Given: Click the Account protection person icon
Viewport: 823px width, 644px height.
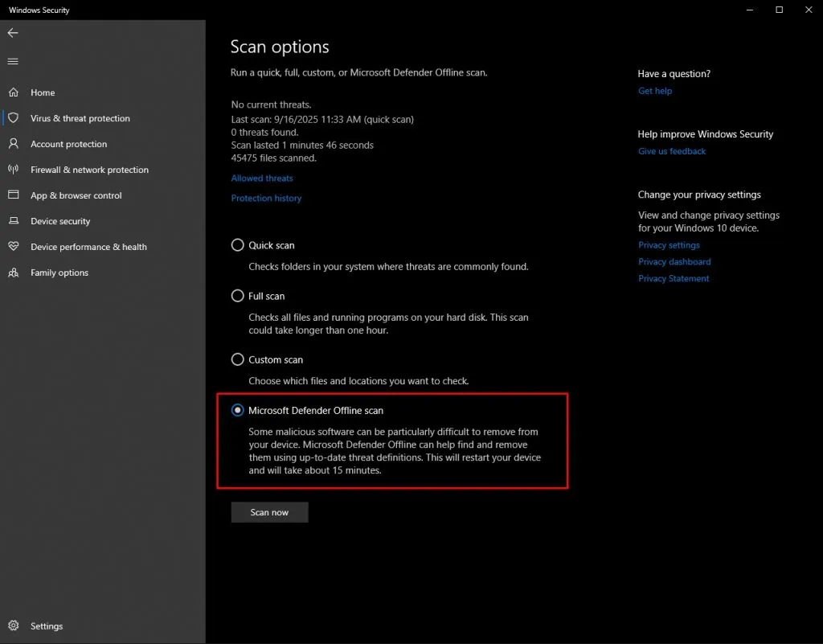Looking at the screenshot, I should pyautogui.click(x=13, y=144).
